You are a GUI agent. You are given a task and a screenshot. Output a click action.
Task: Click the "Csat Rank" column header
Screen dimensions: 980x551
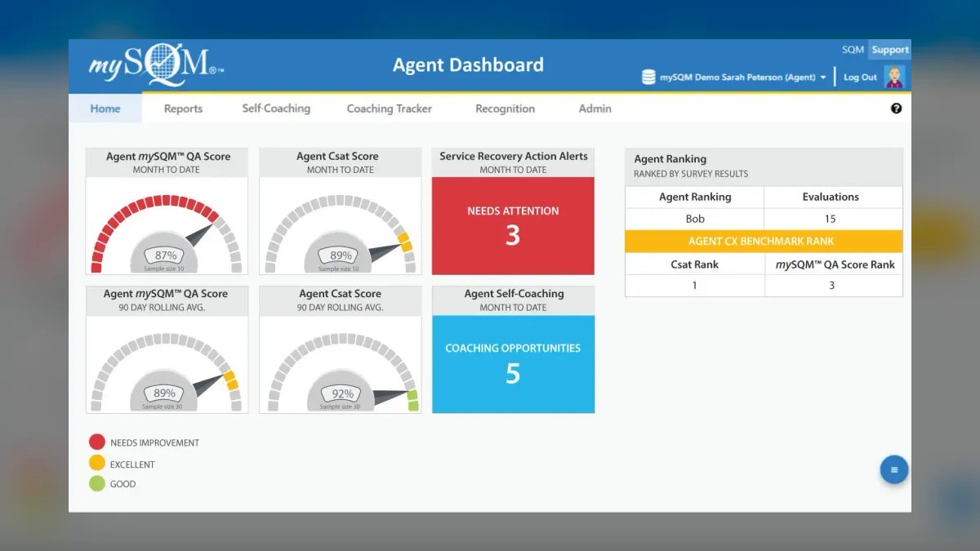pos(695,264)
